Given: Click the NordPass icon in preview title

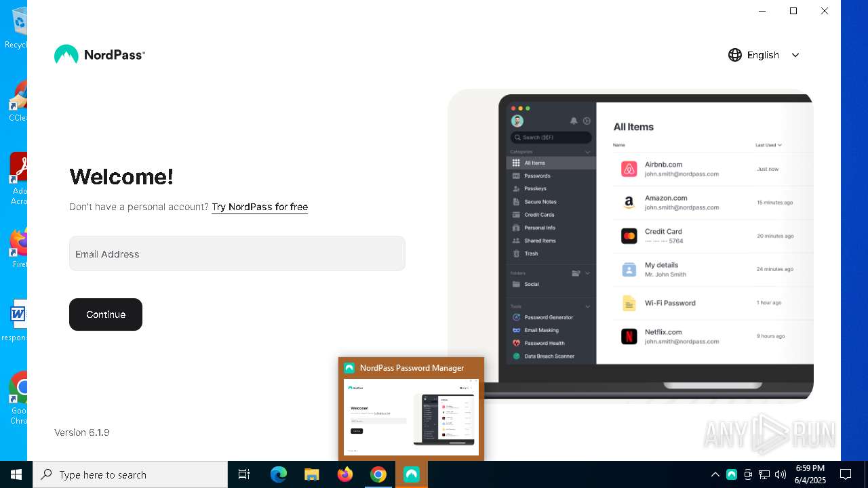Looking at the screenshot, I should (x=349, y=368).
